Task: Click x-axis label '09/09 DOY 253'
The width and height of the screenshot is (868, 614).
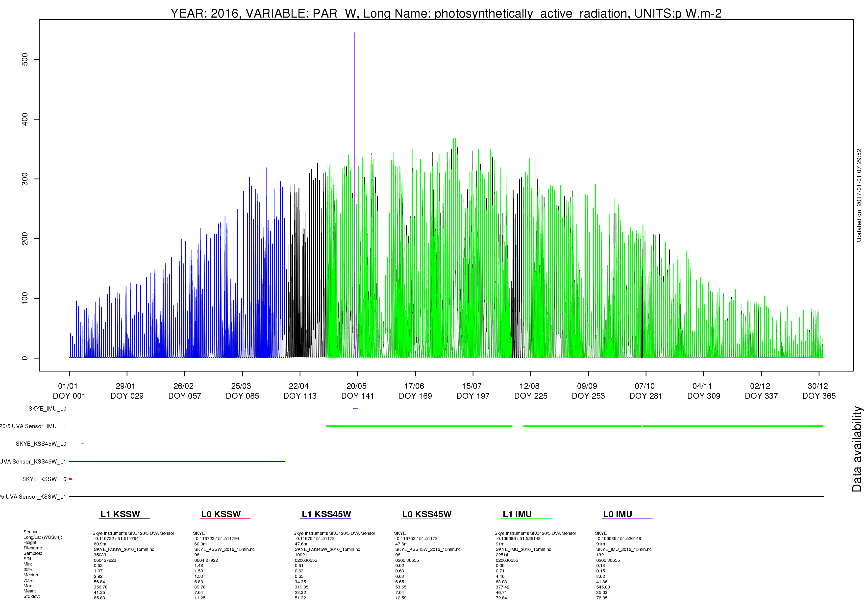Action: [588, 391]
